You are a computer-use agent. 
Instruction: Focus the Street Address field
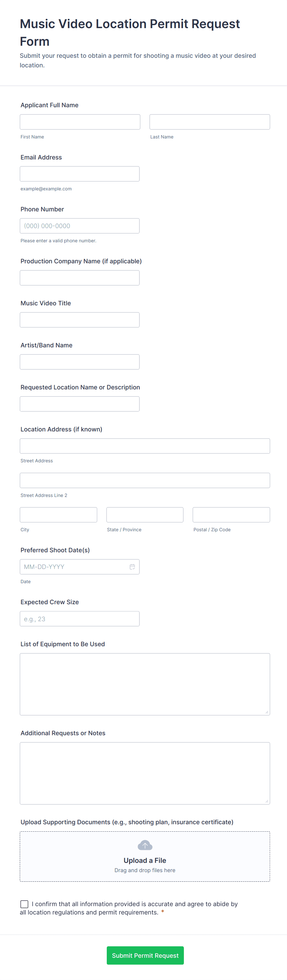point(145,446)
